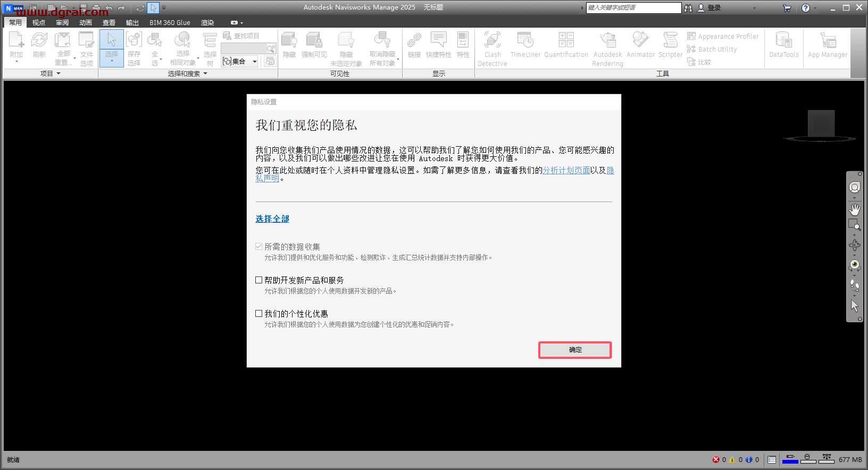Image resolution: width=868 pixels, height=470 pixels.
Task: Click the 链接 (Links) icon
Action: 414,40
